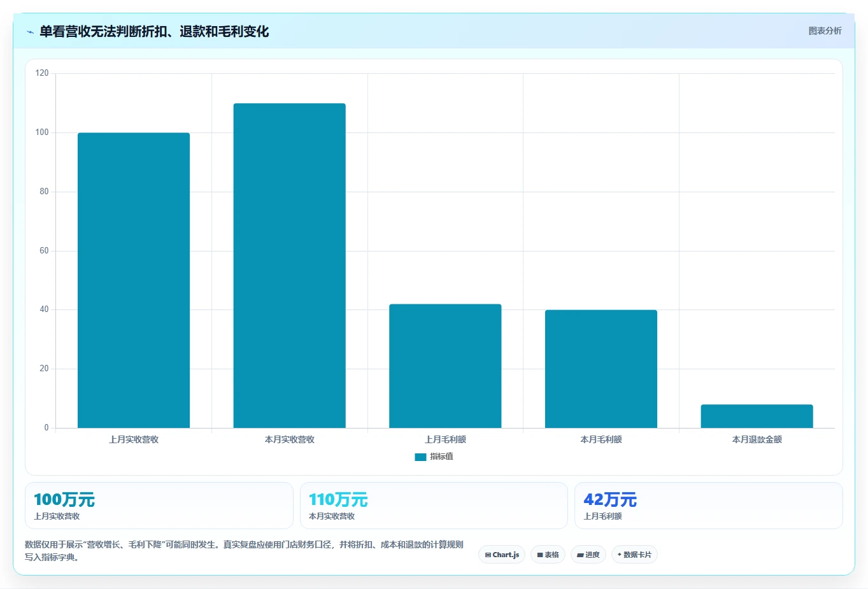Click the 图表分析 label in header
This screenshot has height=589, width=868.
(x=825, y=31)
